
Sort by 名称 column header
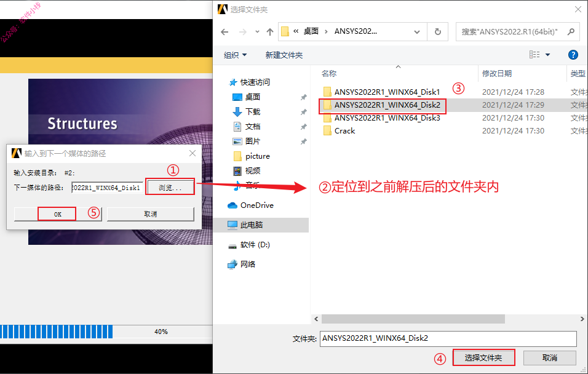click(329, 74)
